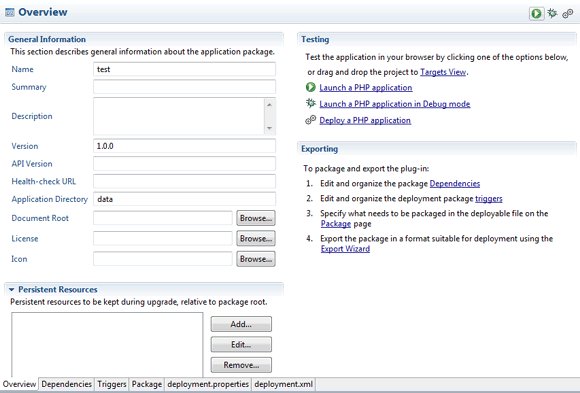Open the Export Wizard link
Image resolution: width=580 pixels, height=393 pixels.
click(345, 249)
